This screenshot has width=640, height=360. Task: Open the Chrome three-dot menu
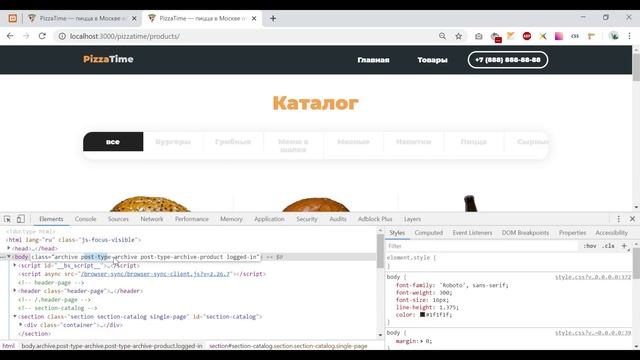pyautogui.click(x=629, y=36)
